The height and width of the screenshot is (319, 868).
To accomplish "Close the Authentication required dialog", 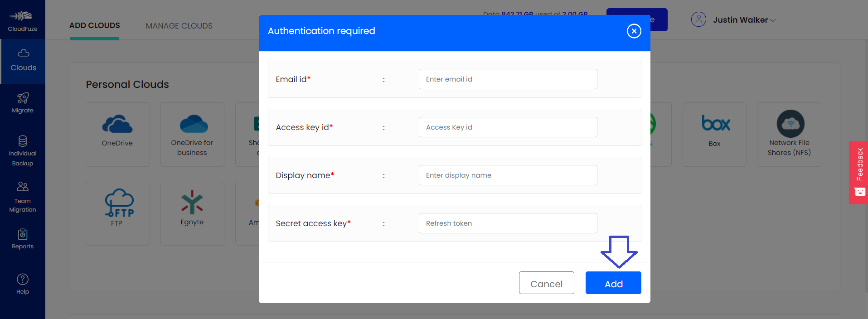I will click(634, 31).
